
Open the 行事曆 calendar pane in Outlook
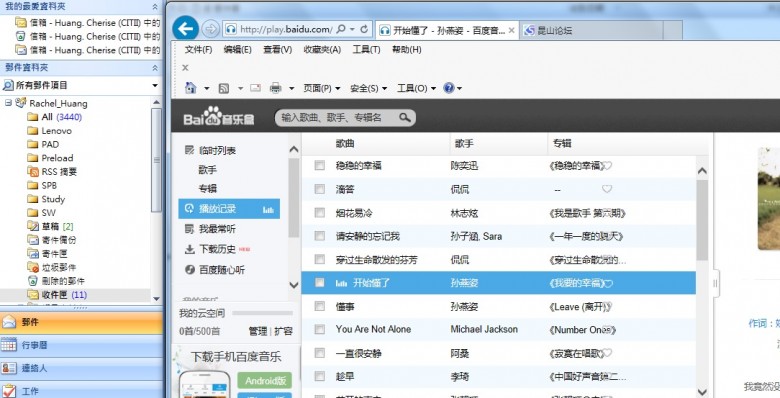pyautogui.click(x=81, y=345)
